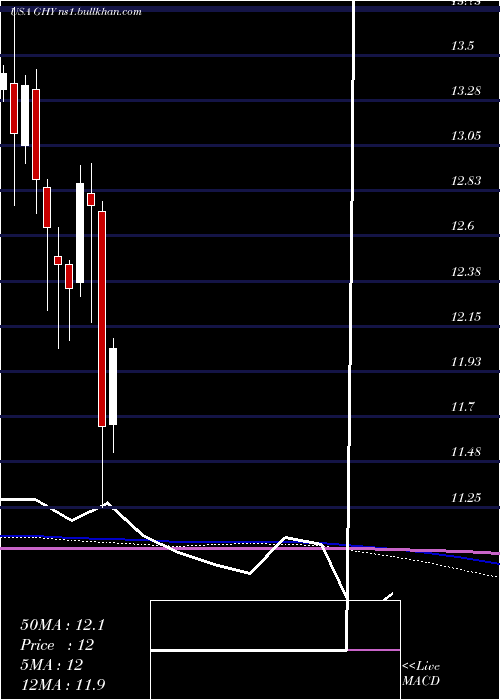
Task: Select the 12MA : 11.9 readout
Action: click(x=63, y=684)
